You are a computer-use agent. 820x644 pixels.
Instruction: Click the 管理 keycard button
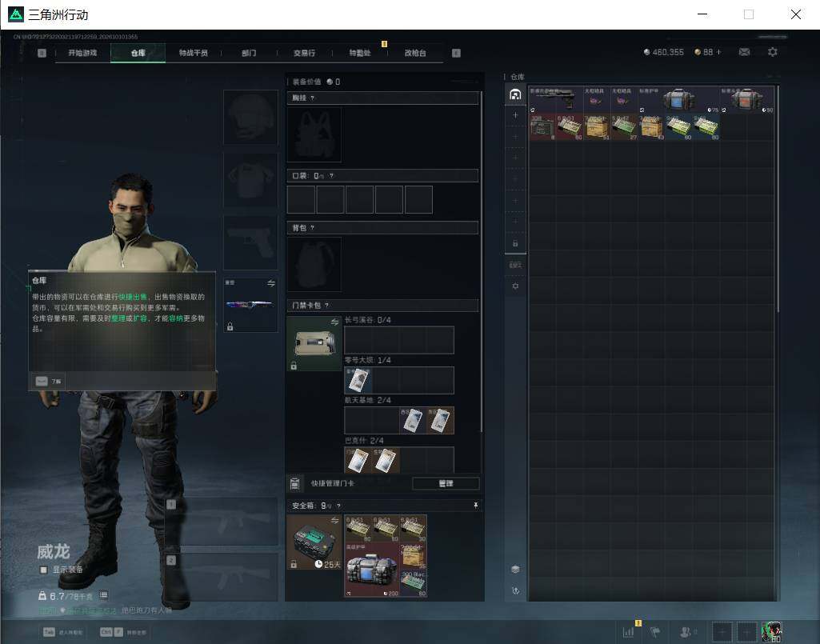[x=446, y=483]
